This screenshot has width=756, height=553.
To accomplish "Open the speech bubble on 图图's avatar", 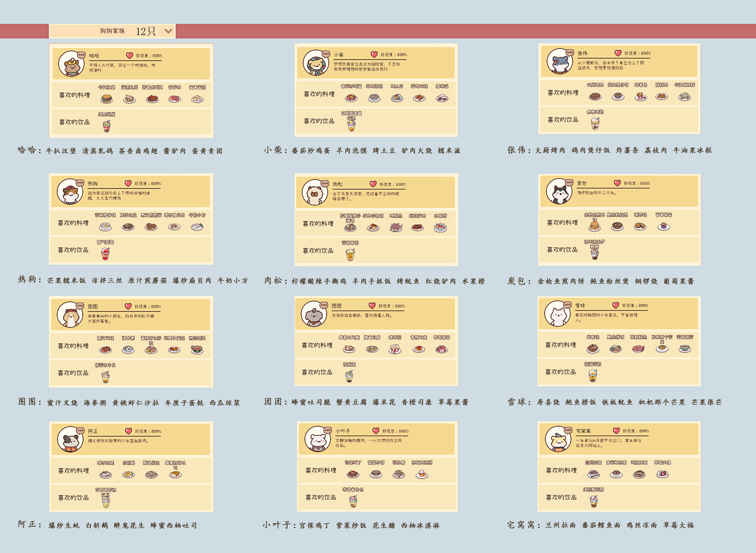I will point(80,306).
